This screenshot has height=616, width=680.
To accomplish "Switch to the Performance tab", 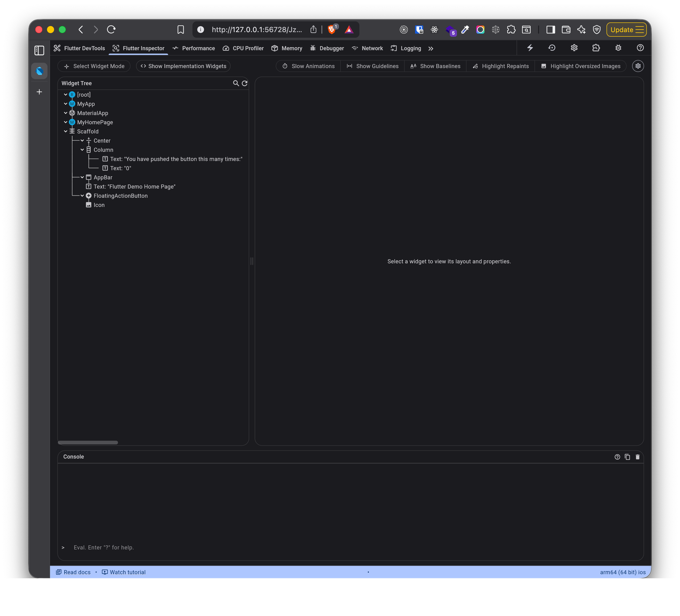I will click(x=194, y=48).
